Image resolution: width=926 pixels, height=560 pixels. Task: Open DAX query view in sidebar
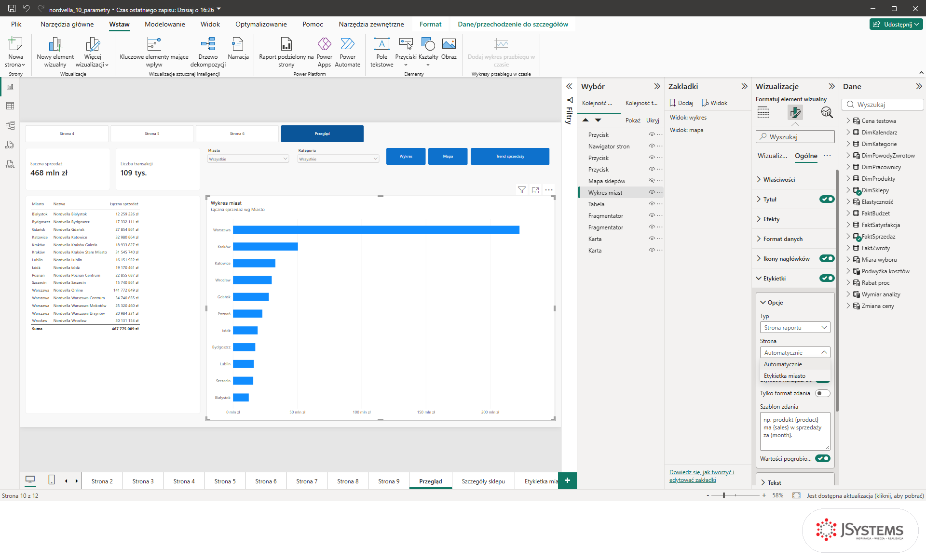click(x=10, y=145)
